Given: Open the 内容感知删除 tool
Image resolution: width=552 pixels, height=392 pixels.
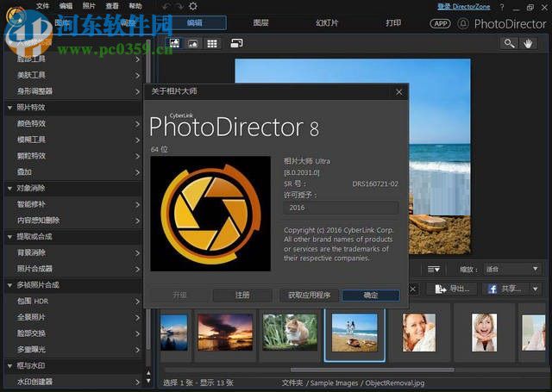Looking at the screenshot, I should (73, 221).
